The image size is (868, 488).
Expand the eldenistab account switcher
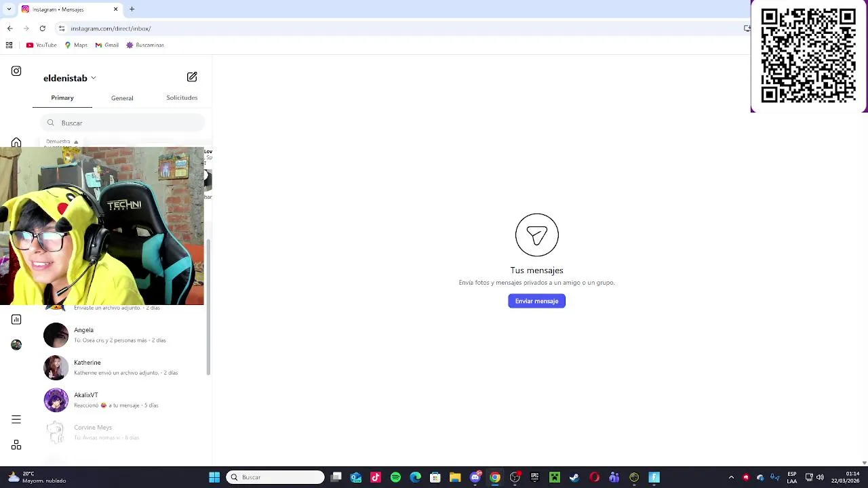point(69,78)
